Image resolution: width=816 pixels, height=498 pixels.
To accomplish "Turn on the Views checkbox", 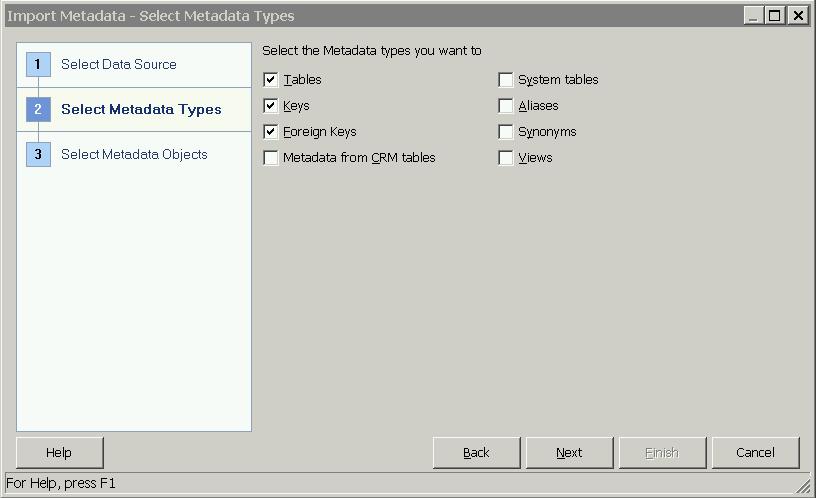I will tap(506, 158).
